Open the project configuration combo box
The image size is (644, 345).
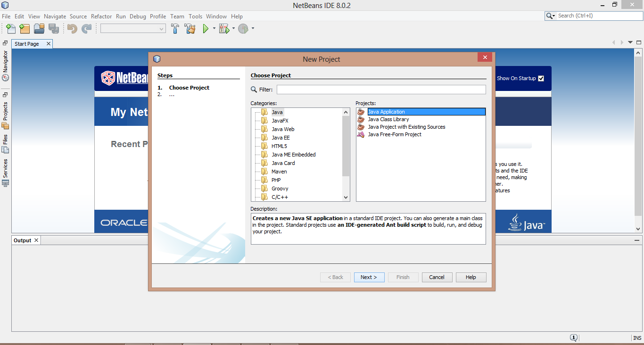[x=133, y=29]
